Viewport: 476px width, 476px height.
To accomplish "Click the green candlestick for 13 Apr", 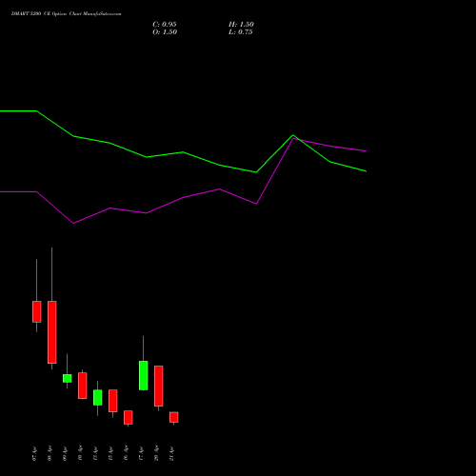I will pyautogui.click(x=98, y=397).
